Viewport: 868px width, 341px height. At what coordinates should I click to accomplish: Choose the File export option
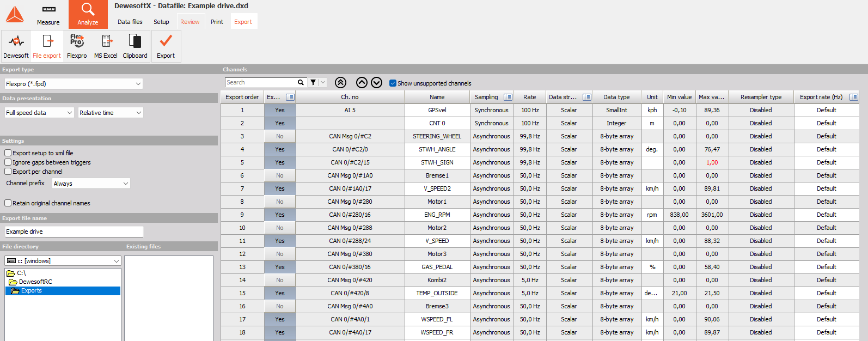pyautogui.click(x=47, y=46)
